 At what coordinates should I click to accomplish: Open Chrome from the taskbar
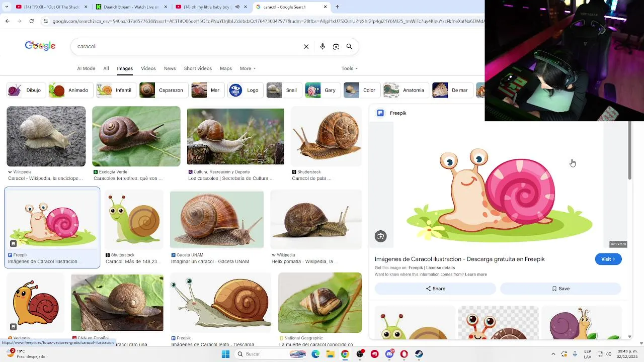click(x=345, y=354)
